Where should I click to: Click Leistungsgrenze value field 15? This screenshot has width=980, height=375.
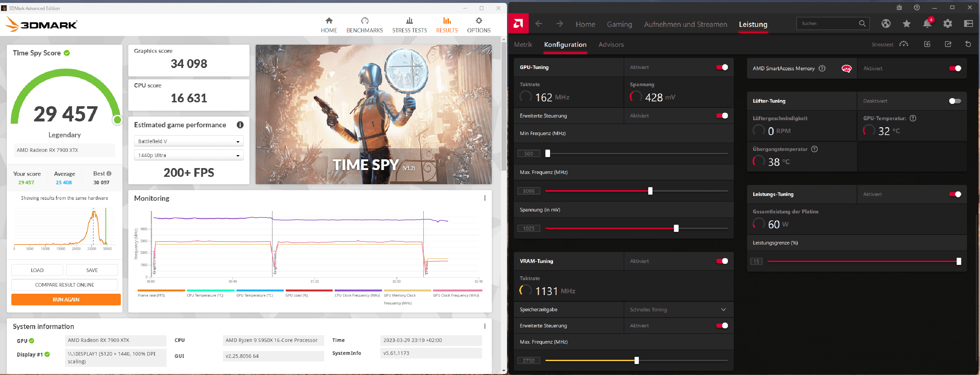point(756,261)
